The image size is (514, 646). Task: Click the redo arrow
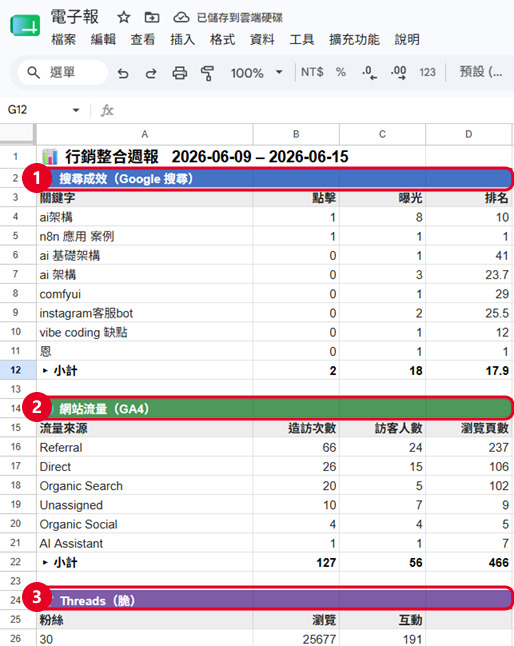pyautogui.click(x=151, y=73)
